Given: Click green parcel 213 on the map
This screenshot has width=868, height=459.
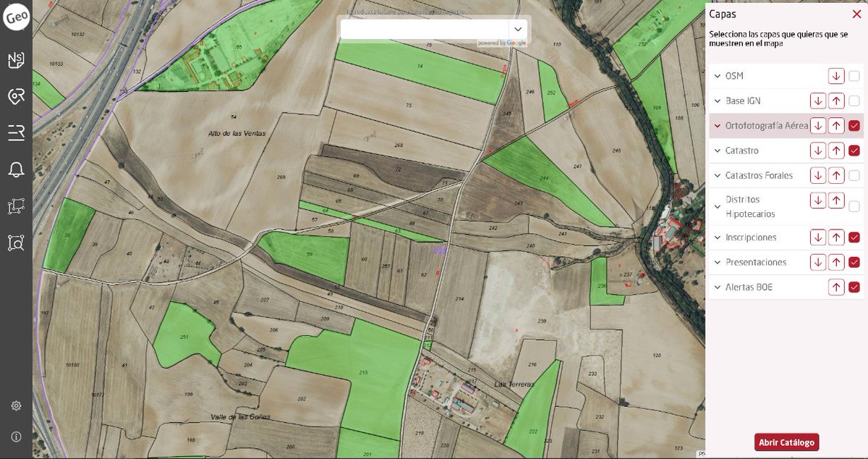Looking at the screenshot, I should tap(363, 372).
